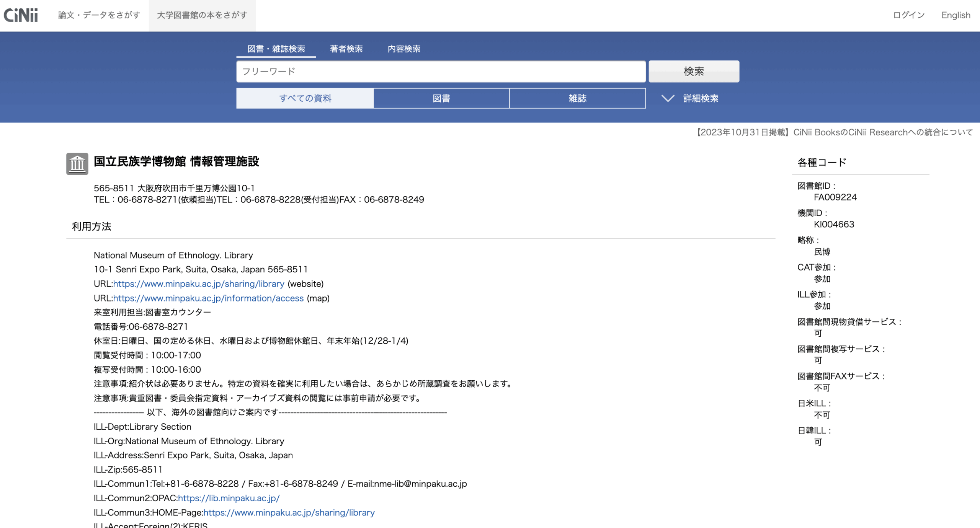Open 大学図書館の本をさがす menu item
980x528 pixels.
coord(202,15)
